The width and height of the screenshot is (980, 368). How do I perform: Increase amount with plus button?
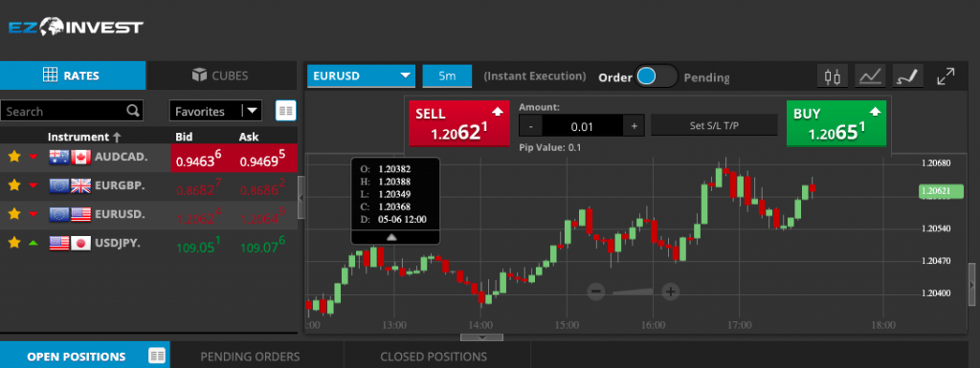click(x=634, y=126)
